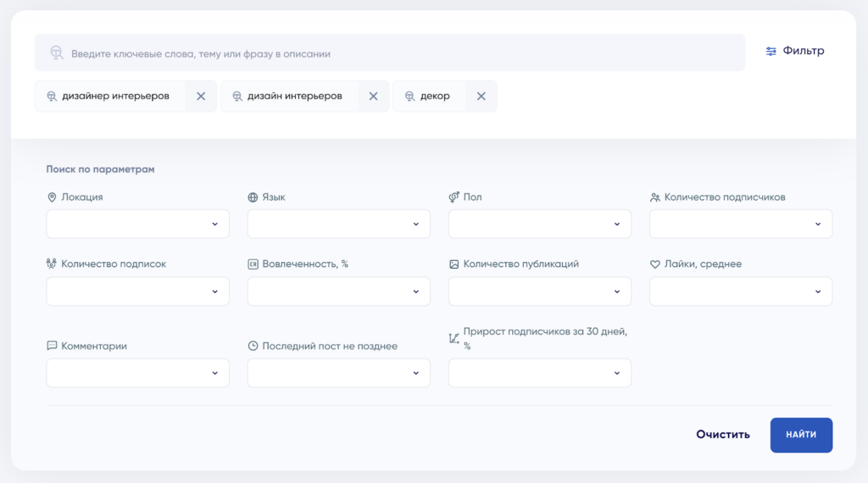This screenshot has width=868, height=483.
Task: Open the Локация dropdown
Action: point(138,224)
